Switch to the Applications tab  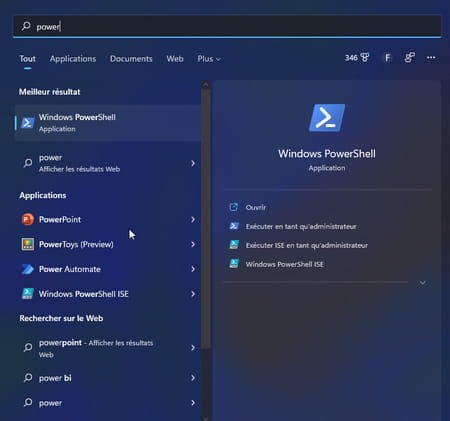[73, 59]
